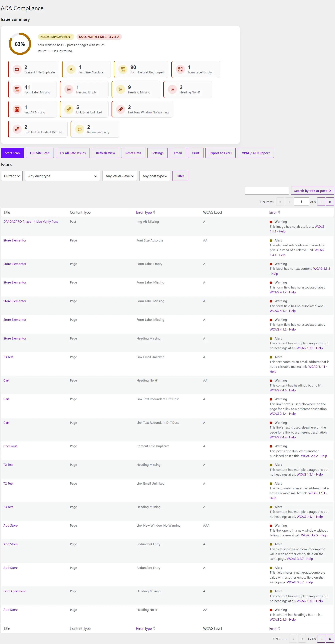Click the Font Size Absolute card icon
The height and width of the screenshot is (644, 335).
(71, 69)
